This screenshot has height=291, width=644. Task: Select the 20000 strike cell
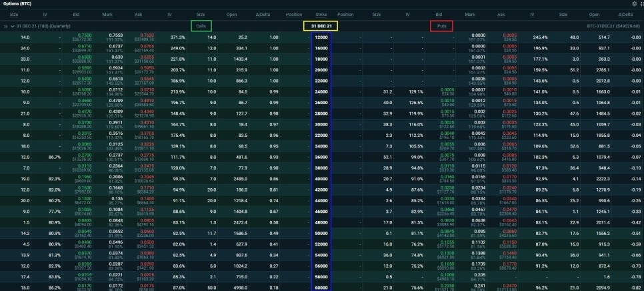click(321, 70)
